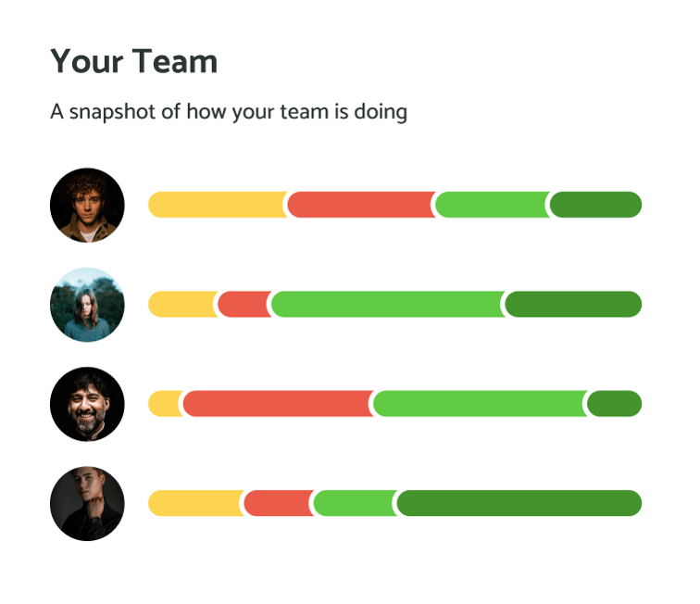Click yellow segment in the woman's bar
The height and width of the screenshot is (604, 700).
click(182, 304)
